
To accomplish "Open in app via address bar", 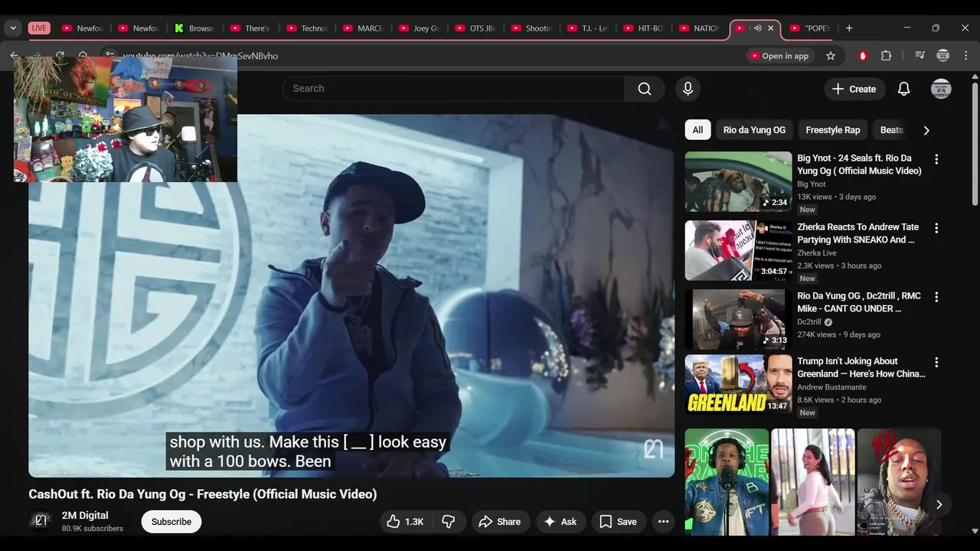I will pyautogui.click(x=779, y=56).
